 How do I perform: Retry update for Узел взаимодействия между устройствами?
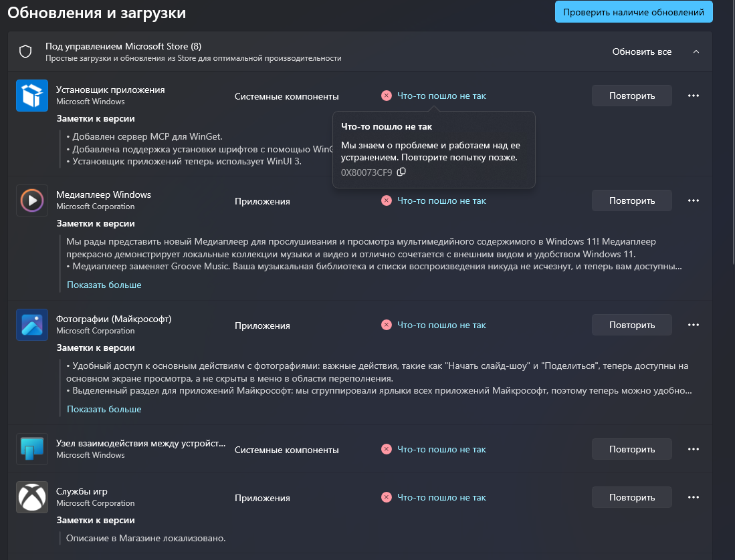coord(632,449)
